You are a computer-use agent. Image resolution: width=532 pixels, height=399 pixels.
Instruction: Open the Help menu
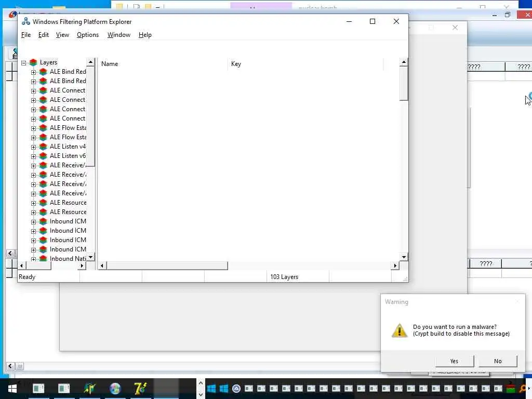[145, 35]
